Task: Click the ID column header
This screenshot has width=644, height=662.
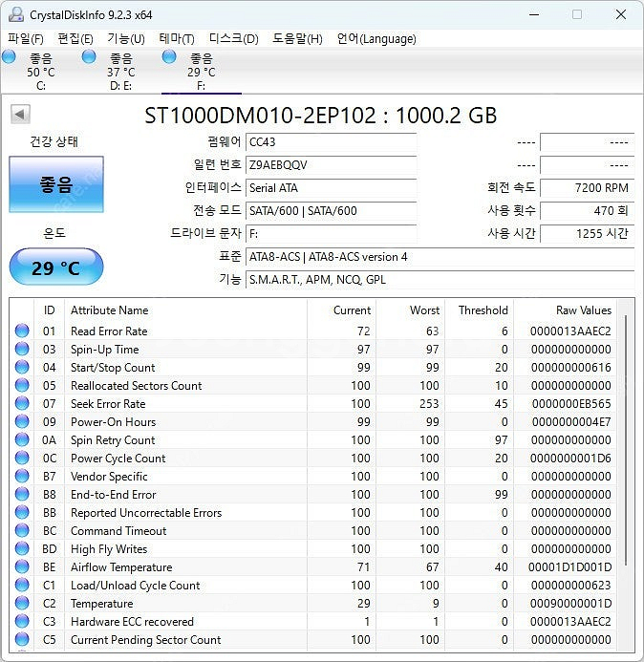Action: click(49, 310)
